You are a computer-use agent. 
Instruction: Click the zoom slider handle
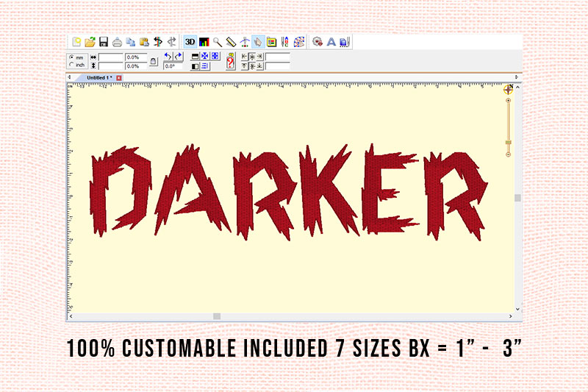pyautogui.click(x=508, y=143)
